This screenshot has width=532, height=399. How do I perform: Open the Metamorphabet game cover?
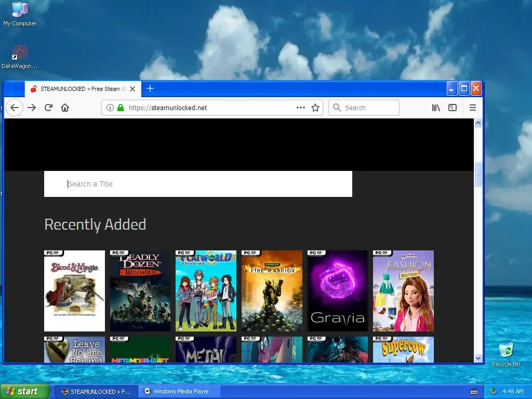[x=140, y=350]
